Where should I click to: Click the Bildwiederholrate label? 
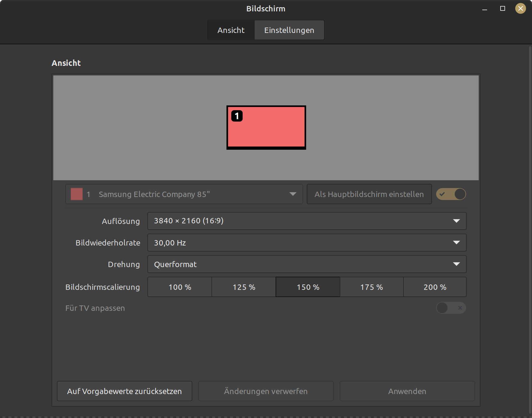click(108, 243)
